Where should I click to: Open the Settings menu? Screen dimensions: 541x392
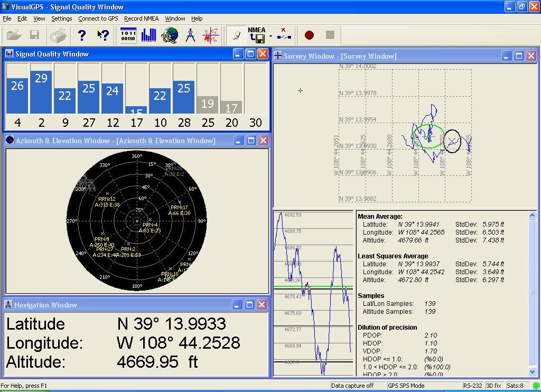(62, 18)
